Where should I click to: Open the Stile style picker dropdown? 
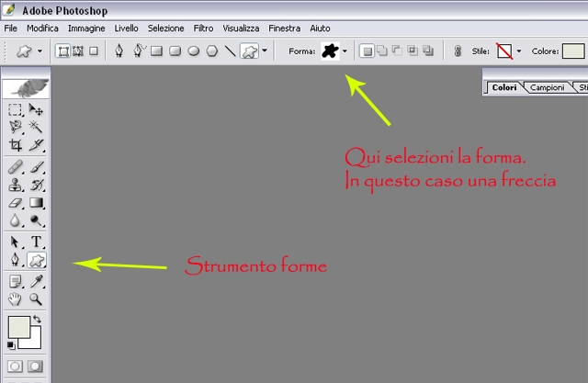point(519,51)
